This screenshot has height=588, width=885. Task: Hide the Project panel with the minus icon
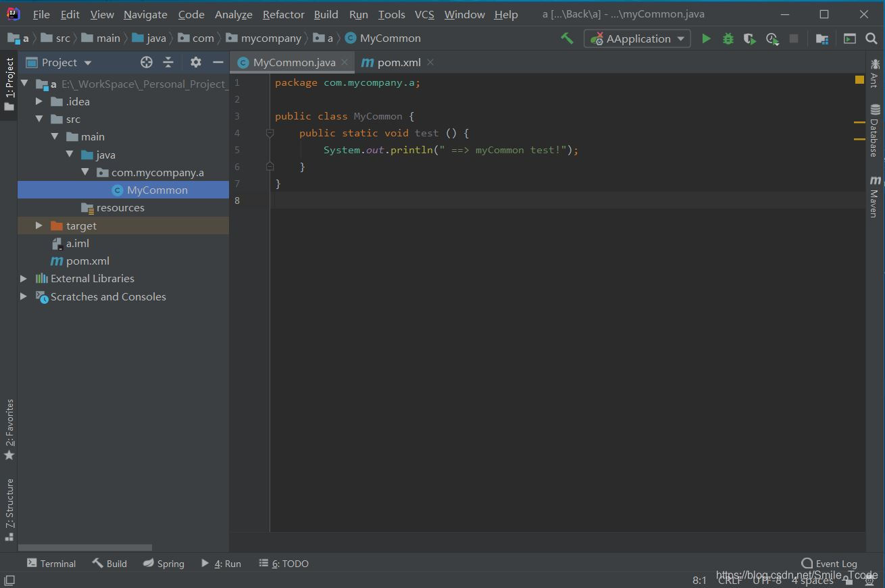[218, 62]
